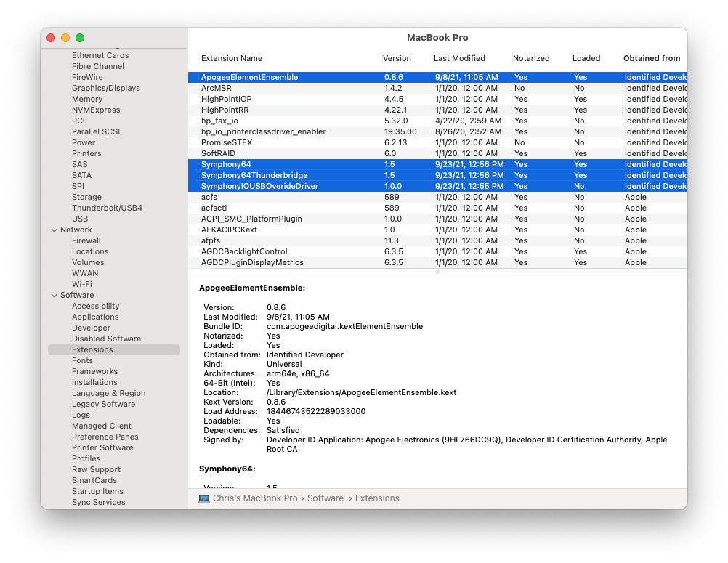This screenshot has height=563, width=728.
Task: Select Startup Items in the sidebar
Action: click(97, 492)
